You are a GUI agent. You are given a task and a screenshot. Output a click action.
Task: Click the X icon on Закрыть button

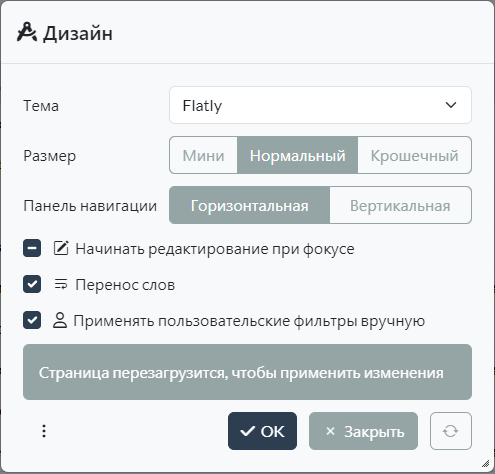330,431
